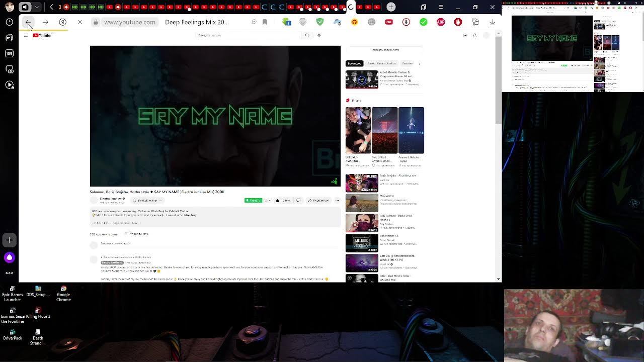The image size is (644, 362).
Task: Bookmark the page with the bookmark icon
Action: click(264, 22)
